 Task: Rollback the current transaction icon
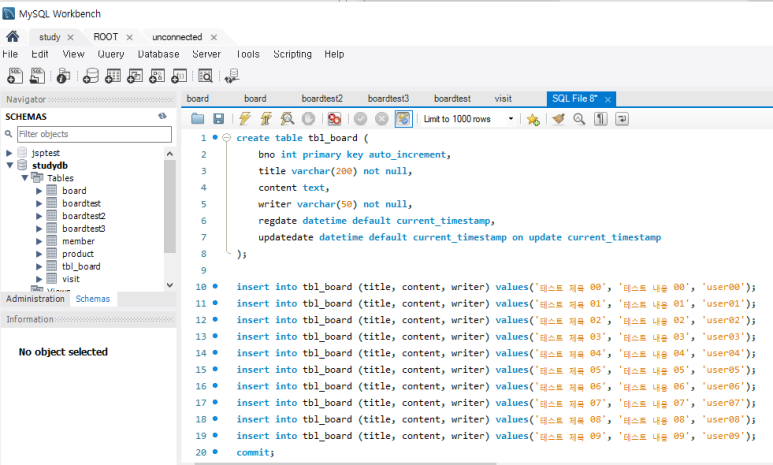click(382, 118)
